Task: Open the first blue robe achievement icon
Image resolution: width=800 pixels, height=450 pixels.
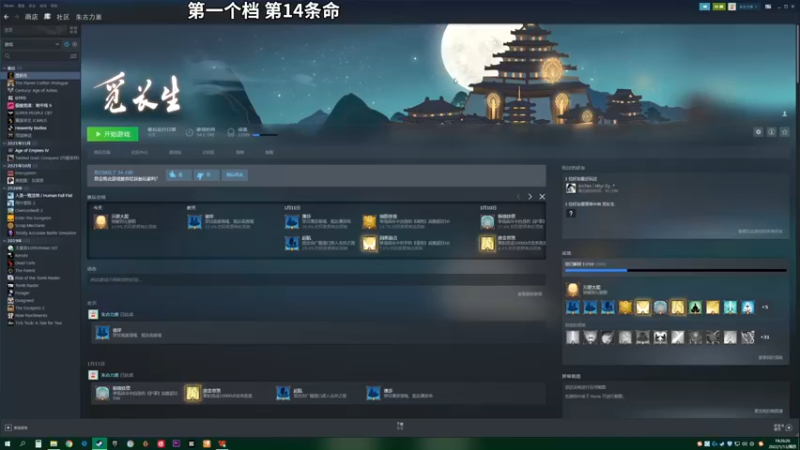Action: click(572, 307)
